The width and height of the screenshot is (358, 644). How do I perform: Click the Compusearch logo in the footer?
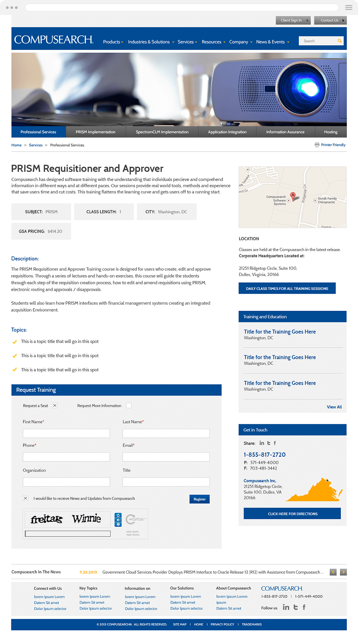[x=282, y=588]
